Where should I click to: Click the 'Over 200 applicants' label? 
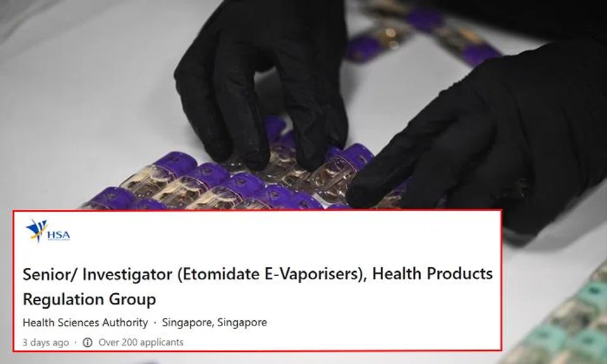[141, 343]
